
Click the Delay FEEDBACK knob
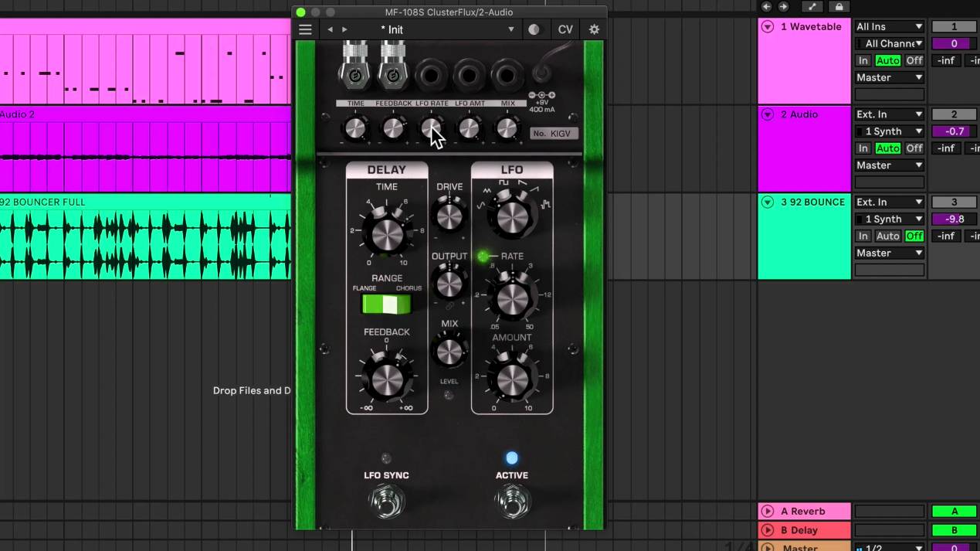click(386, 378)
